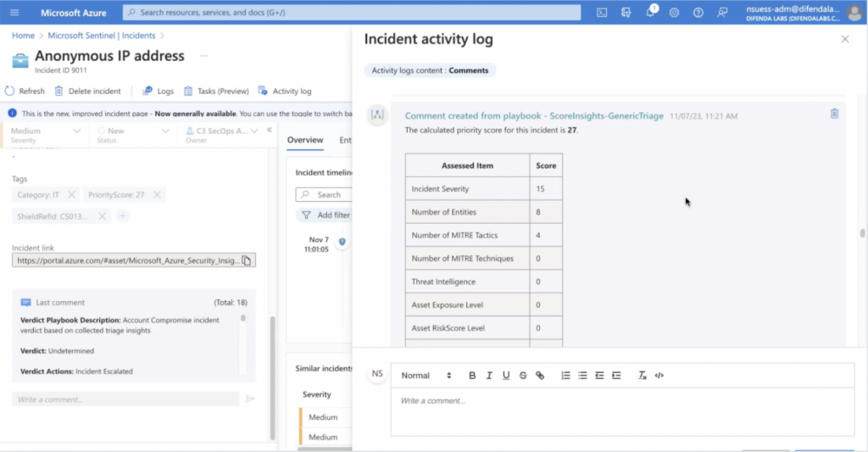Click the Category: IT tag label
Screen dimensions: 868x452
pyautogui.click(x=37, y=194)
